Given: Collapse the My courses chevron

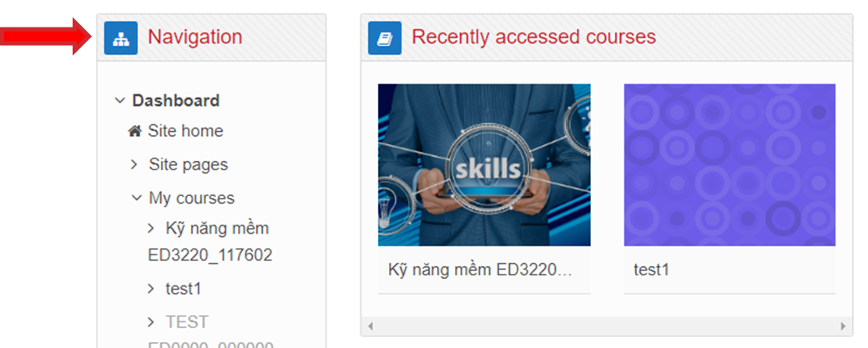Looking at the screenshot, I should [136, 198].
